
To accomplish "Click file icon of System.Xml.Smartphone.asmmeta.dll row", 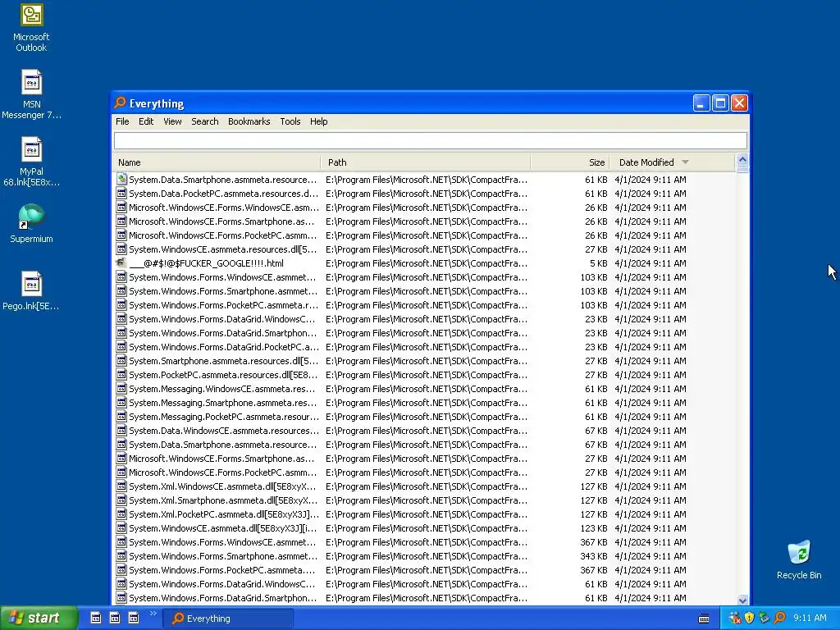I will (x=121, y=500).
